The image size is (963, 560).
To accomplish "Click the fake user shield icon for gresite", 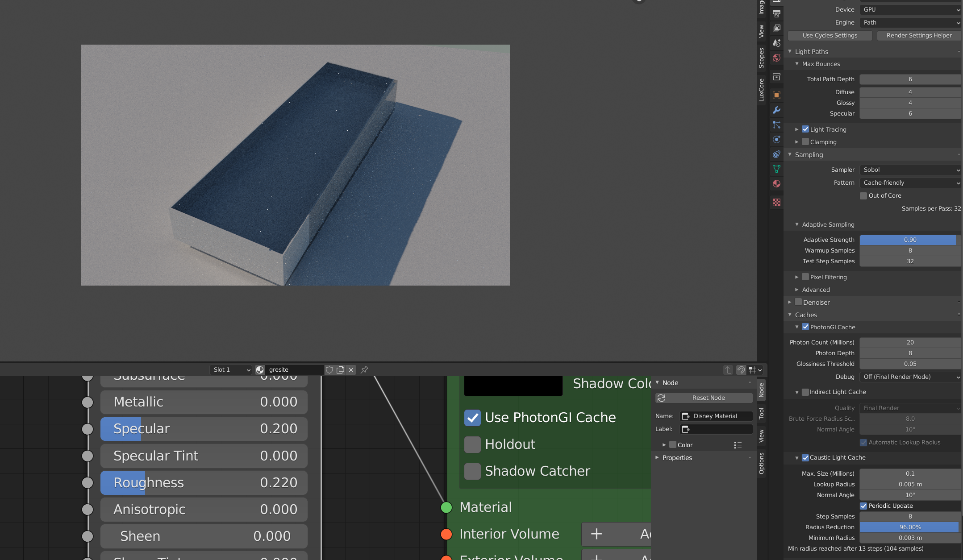I will coord(329,370).
